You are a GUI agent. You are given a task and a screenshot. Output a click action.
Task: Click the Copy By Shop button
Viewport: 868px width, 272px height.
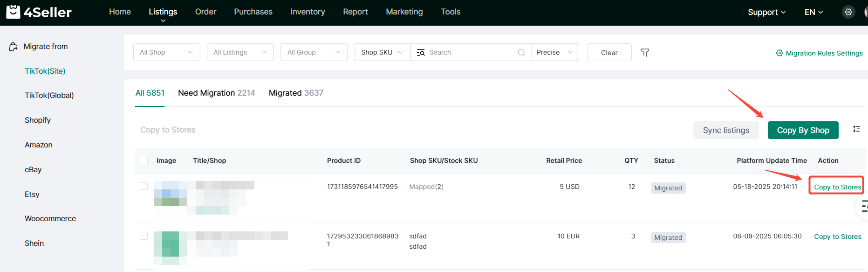pyautogui.click(x=803, y=130)
